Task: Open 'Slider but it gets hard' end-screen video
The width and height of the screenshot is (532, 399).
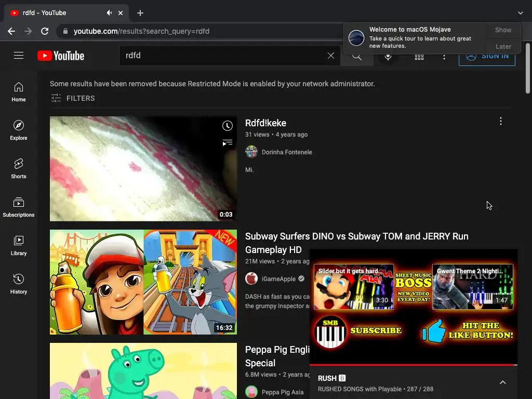Action: point(353,287)
